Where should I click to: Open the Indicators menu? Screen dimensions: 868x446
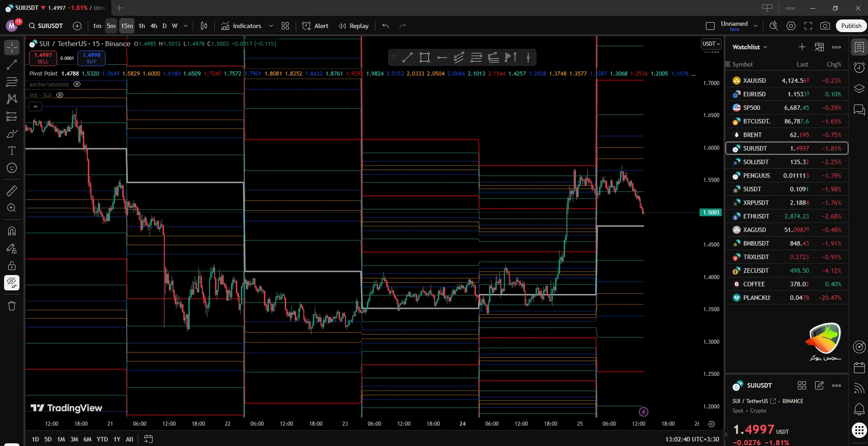point(241,26)
